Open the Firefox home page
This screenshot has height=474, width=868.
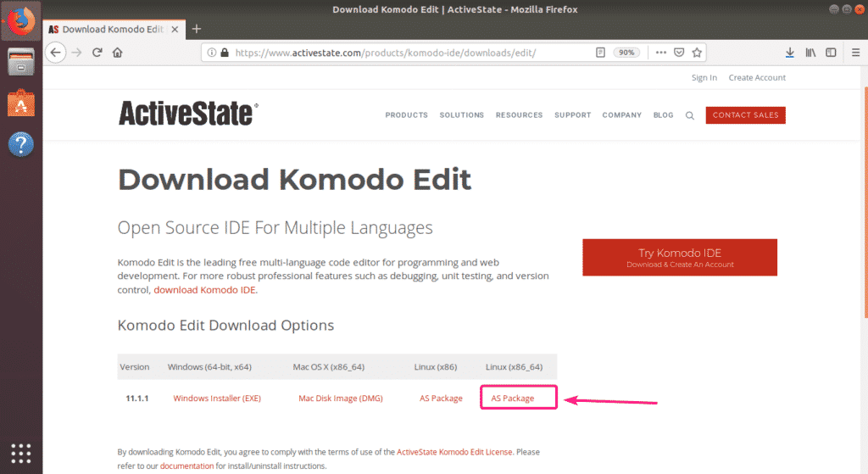coord(117,53)
